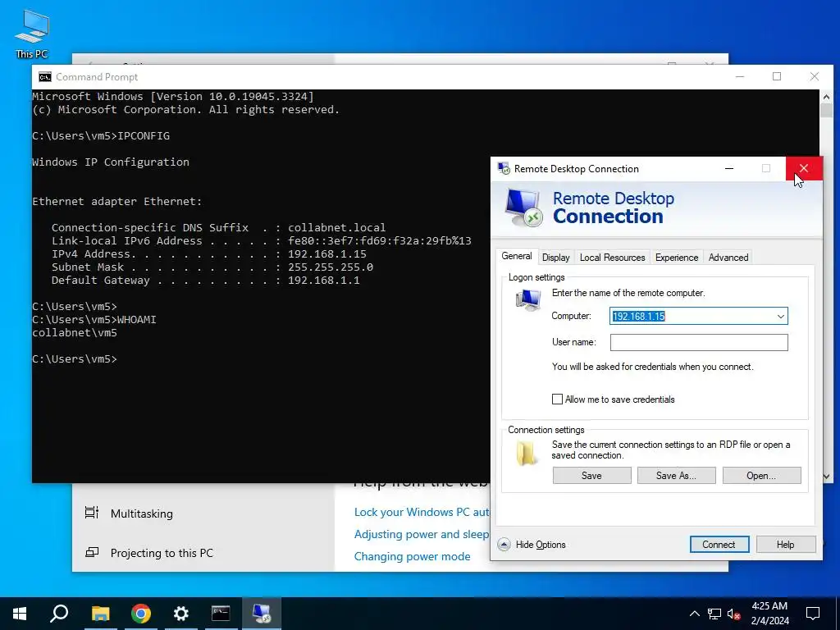The width and height of the screenshot is (840, 630).
Task: Launch Google Chrome from the taskbar
Action: pos(141,614)
